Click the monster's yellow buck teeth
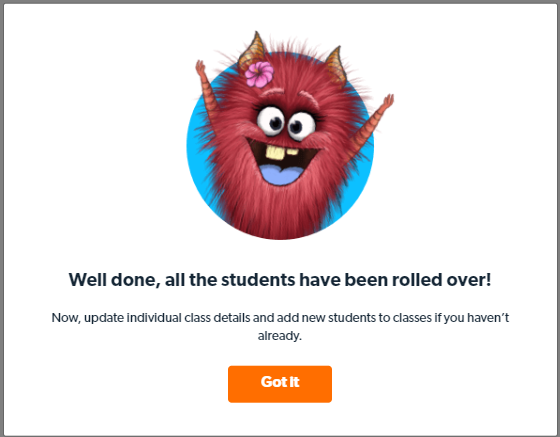Viewport: 560px width, 437px height. [x=280, y=152]
